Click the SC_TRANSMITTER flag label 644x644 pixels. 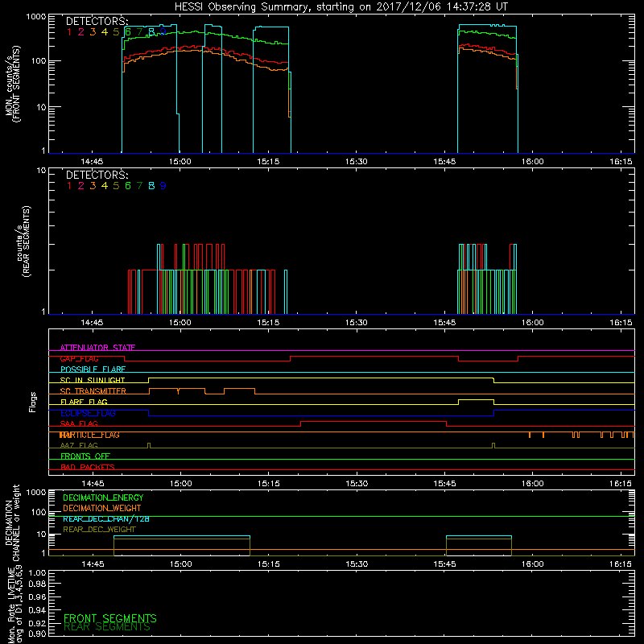93,391
